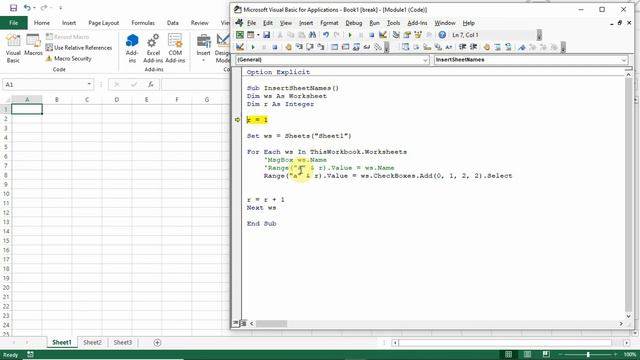
Task: Click Outdent icon in Edit toolbar
Action: [x=473, y=47]
